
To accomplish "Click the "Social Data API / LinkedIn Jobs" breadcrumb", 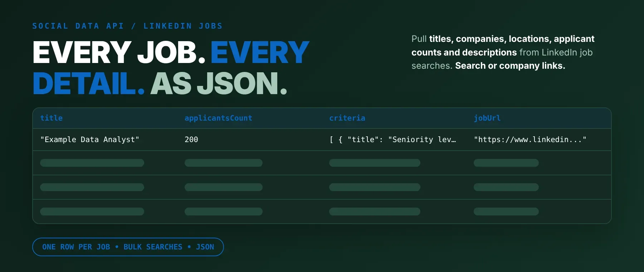I will point(127,26).
